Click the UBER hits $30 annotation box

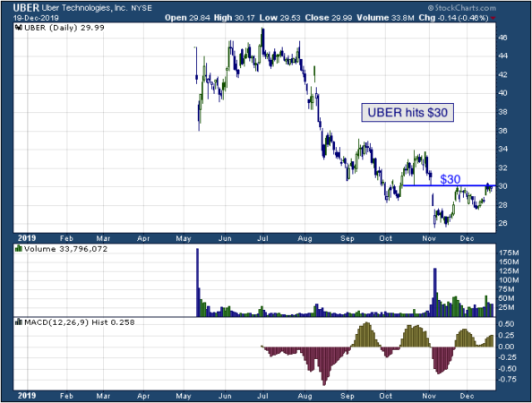pos(408,112)
